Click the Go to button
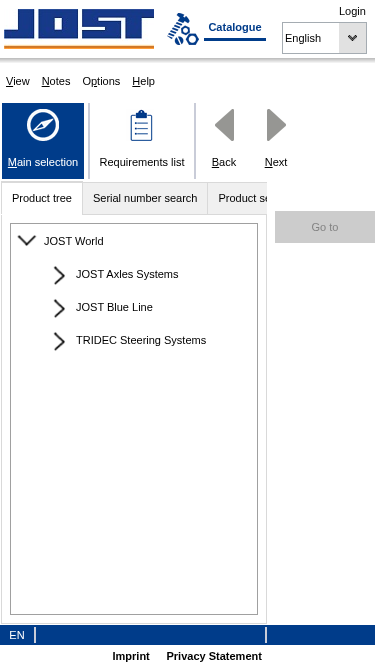 pyautogui.click(x=325, y=227)
